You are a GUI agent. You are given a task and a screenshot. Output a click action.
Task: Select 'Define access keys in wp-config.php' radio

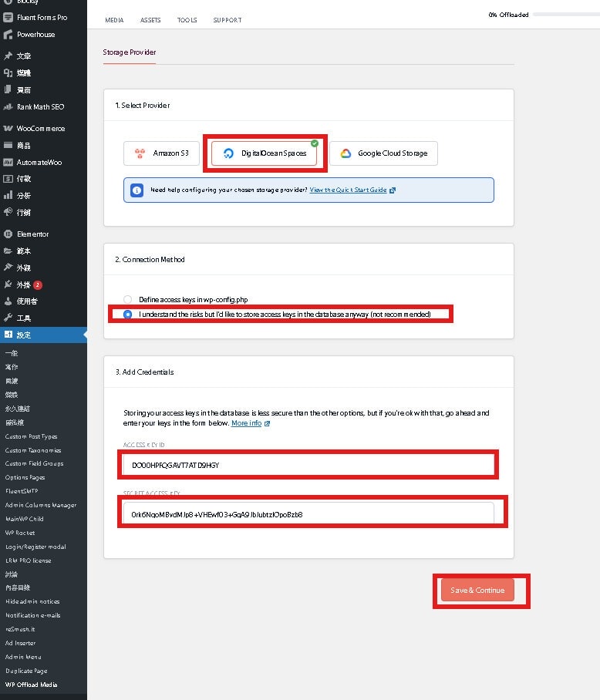[128, 299]
